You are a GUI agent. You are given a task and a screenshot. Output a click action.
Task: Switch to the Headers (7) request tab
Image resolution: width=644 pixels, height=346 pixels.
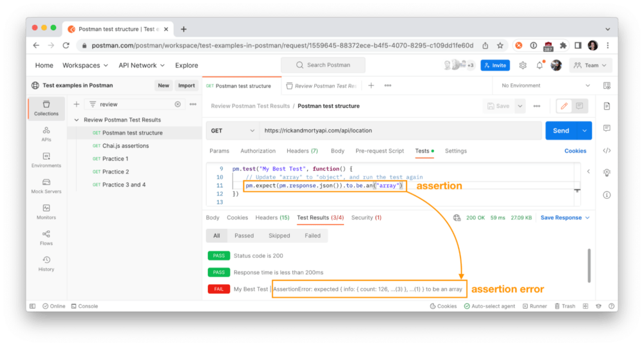pyautogui.click(x=302, y=151)
